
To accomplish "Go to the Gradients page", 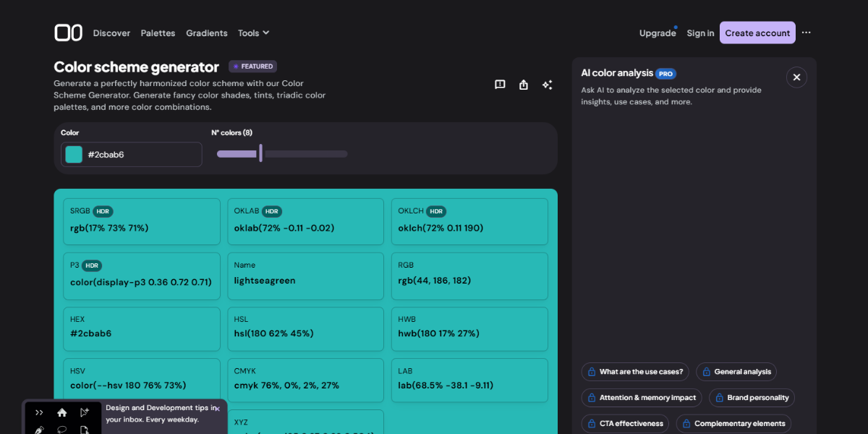I will pos(206,33).
